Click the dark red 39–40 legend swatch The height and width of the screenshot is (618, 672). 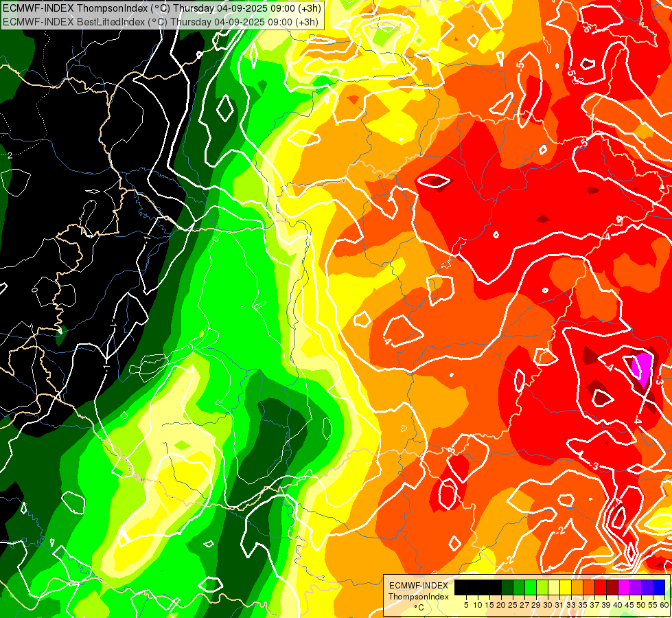612,588
